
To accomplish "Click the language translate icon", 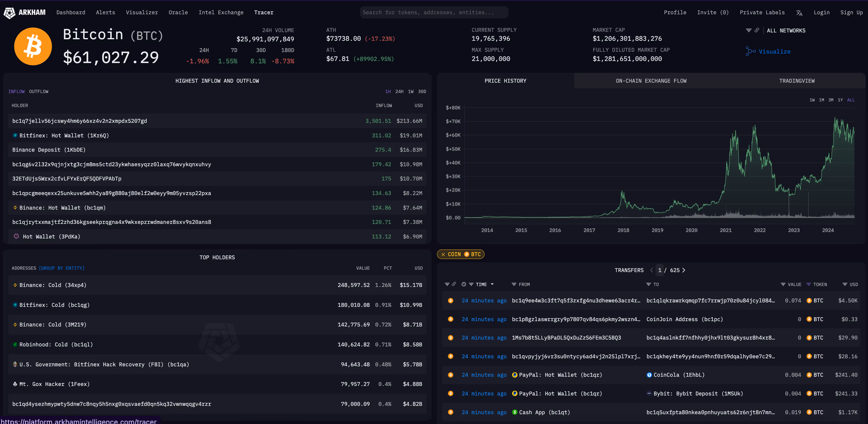I will (799, 13).
